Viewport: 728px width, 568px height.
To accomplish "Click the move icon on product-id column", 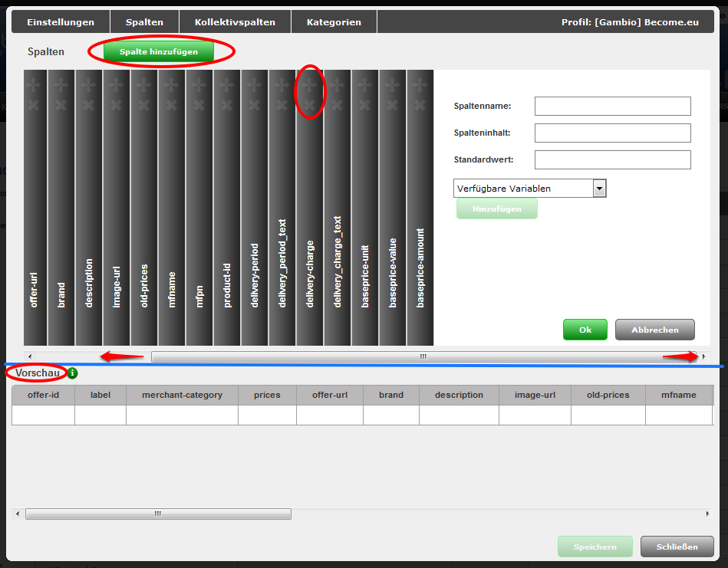I will (227, 85).
